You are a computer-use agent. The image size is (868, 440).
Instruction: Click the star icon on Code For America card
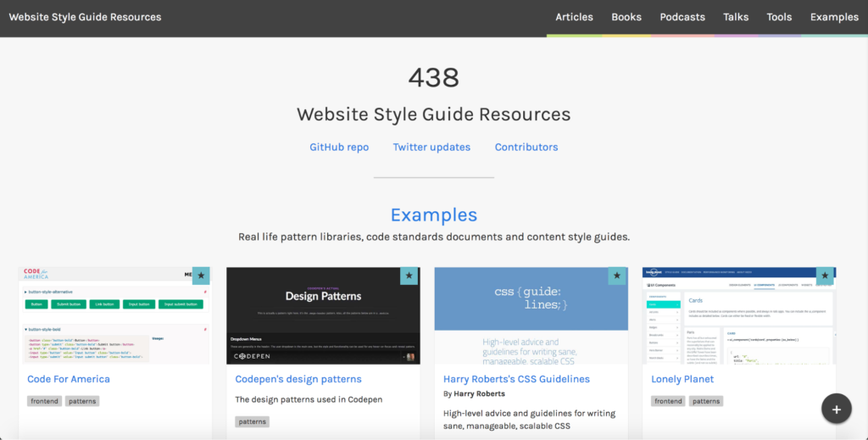point(201,276)
